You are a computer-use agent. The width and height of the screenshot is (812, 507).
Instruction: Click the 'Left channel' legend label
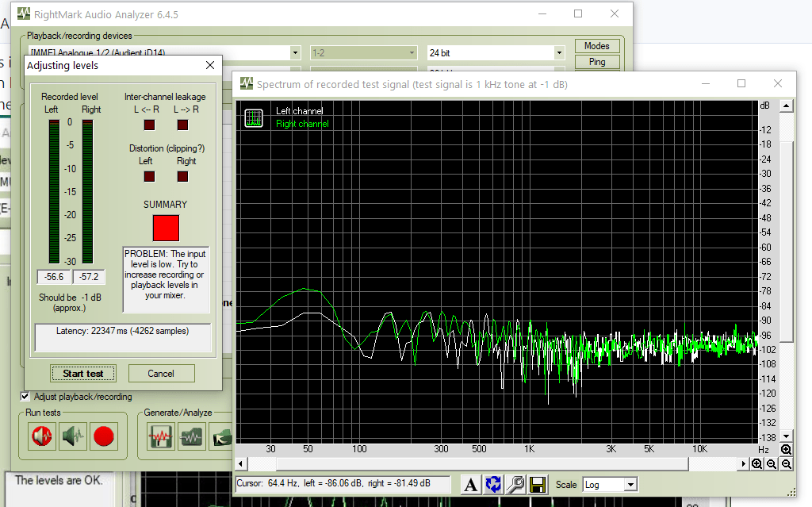pyautogui.click(x=299, y=111)
